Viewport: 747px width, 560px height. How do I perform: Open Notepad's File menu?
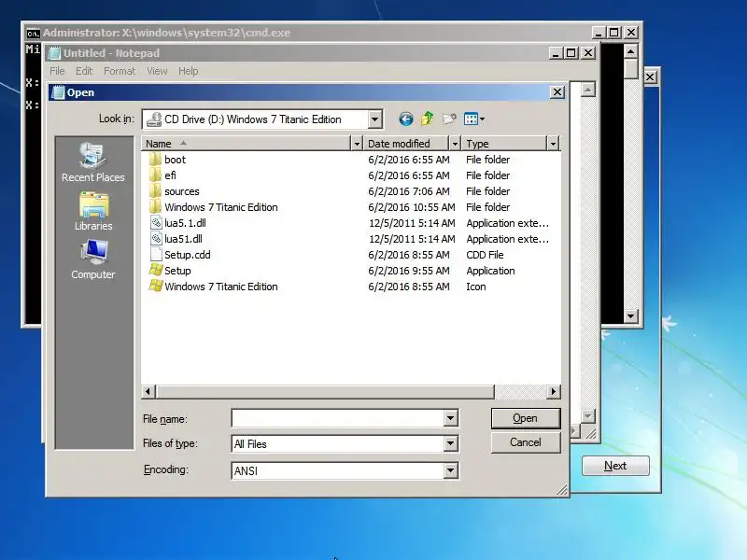coord(57,71)
